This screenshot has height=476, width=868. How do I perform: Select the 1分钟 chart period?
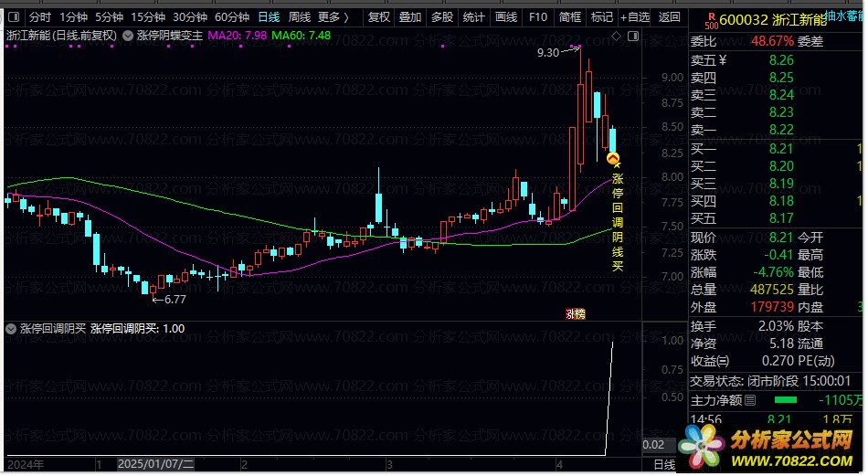pyautogui.click(x=73, y=17)
